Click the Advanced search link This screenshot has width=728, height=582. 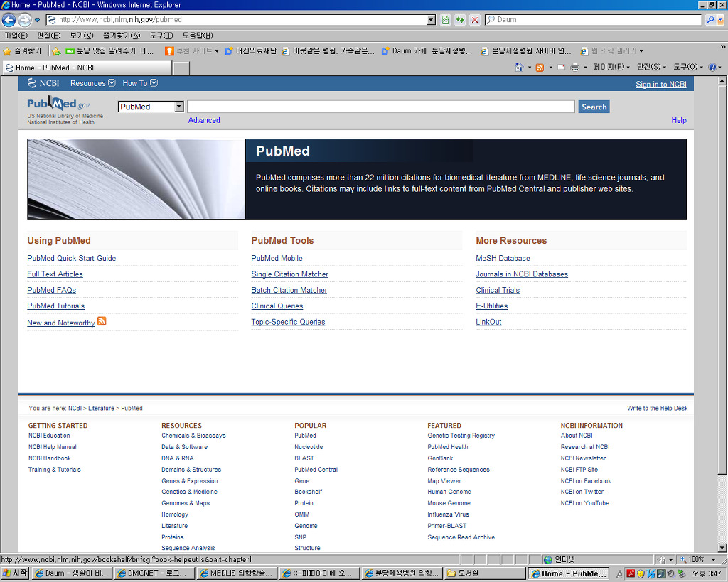[204, 120]
